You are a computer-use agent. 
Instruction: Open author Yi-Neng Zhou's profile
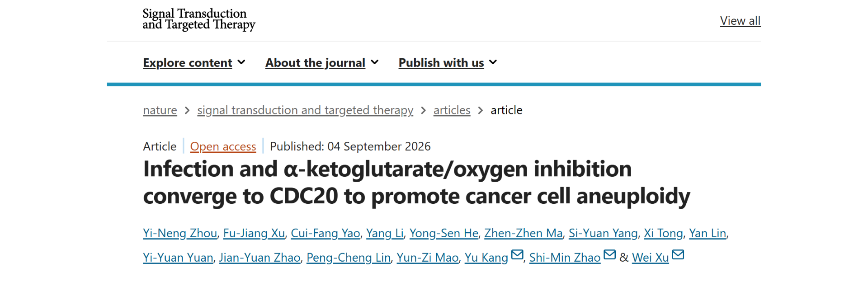180,233
